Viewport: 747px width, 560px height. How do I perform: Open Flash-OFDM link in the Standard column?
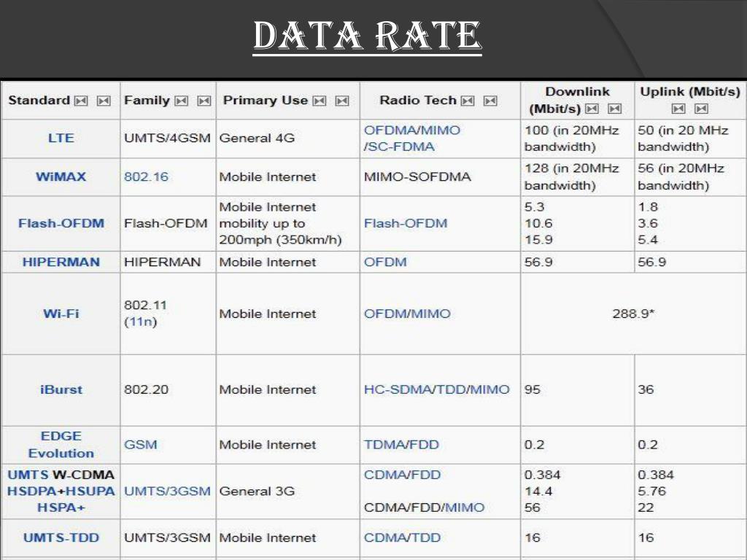(x=61, y=223)
